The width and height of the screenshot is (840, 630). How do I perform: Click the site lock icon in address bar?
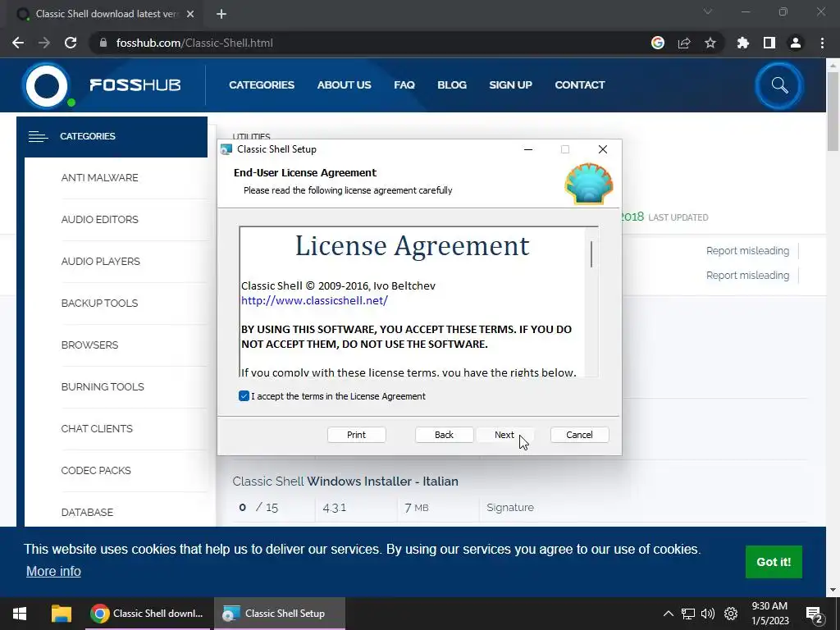click(103, 43)
